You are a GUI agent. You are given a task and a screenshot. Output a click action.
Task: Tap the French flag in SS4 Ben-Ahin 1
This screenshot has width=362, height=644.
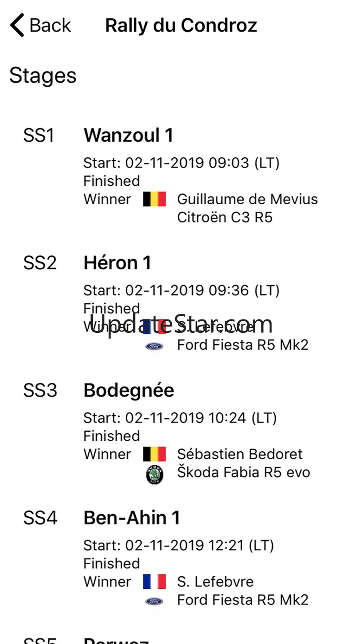tap(154, 581)
